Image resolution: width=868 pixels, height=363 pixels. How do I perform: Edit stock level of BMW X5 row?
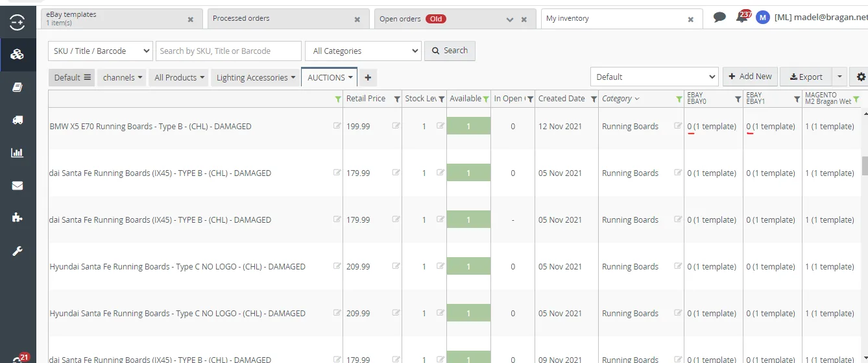pos(440,126)
